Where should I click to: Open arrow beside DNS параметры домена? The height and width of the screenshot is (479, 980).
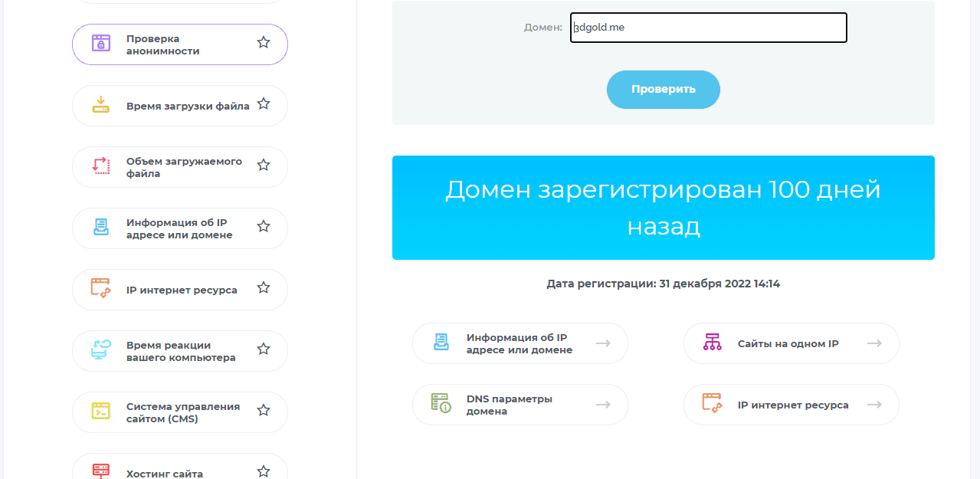(x=603, y=405)
